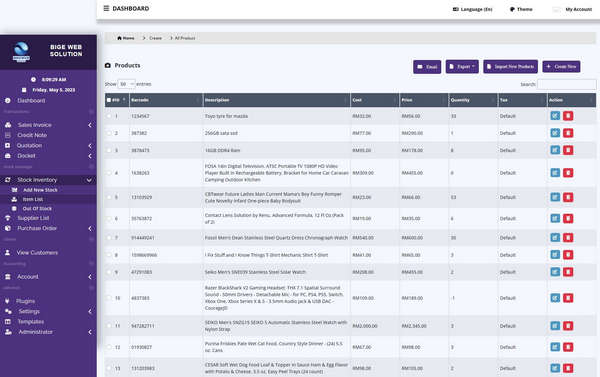Go to Home in the breadcrumb

[126, 38]
